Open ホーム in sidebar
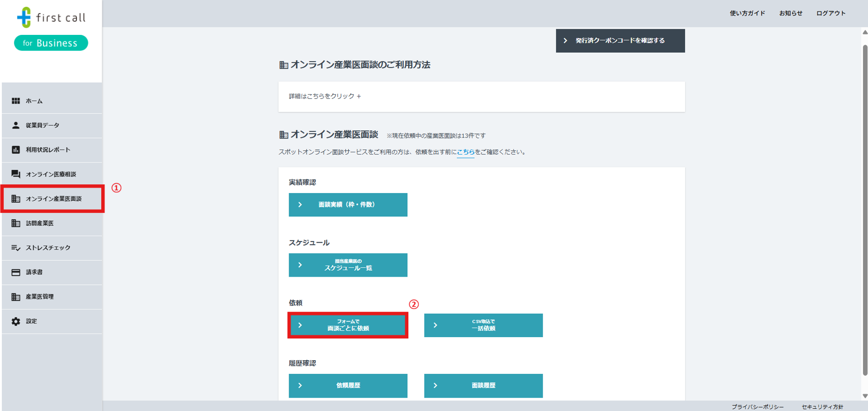This screenshot has width=868, height=411. click(x=52, y=101)
